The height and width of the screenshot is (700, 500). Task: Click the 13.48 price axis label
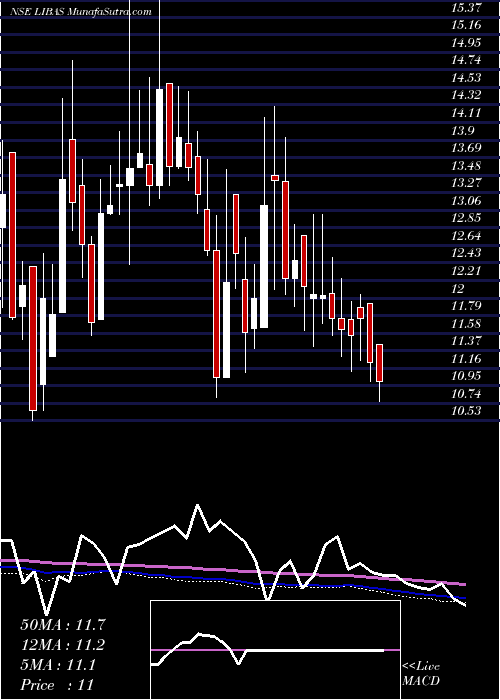(x=467, y=166)
